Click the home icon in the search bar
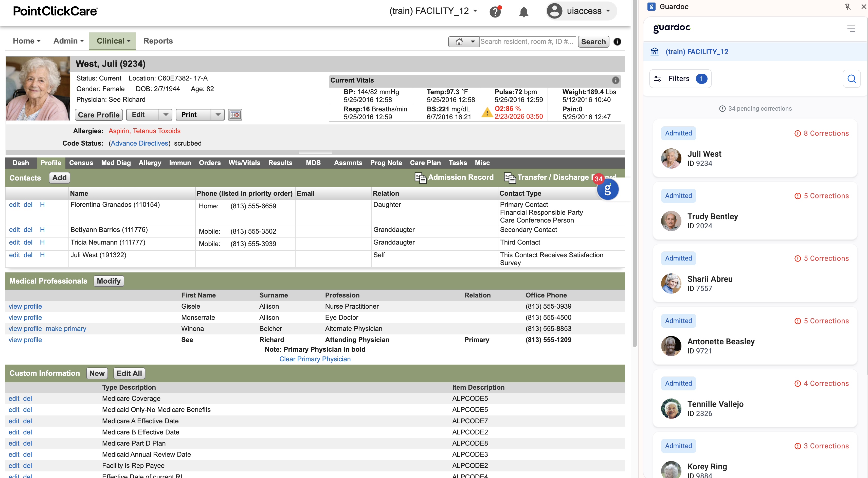The image size is (868, 478). click(459, 42)
